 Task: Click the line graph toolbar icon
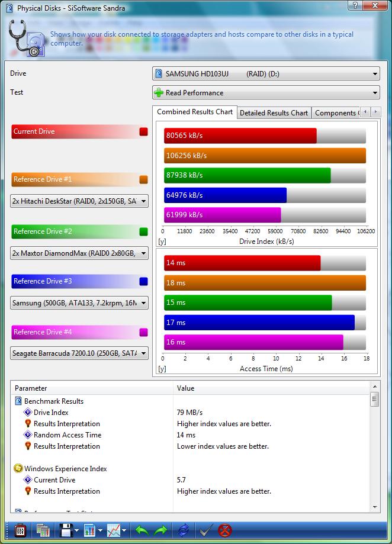[x=114, y=530]
